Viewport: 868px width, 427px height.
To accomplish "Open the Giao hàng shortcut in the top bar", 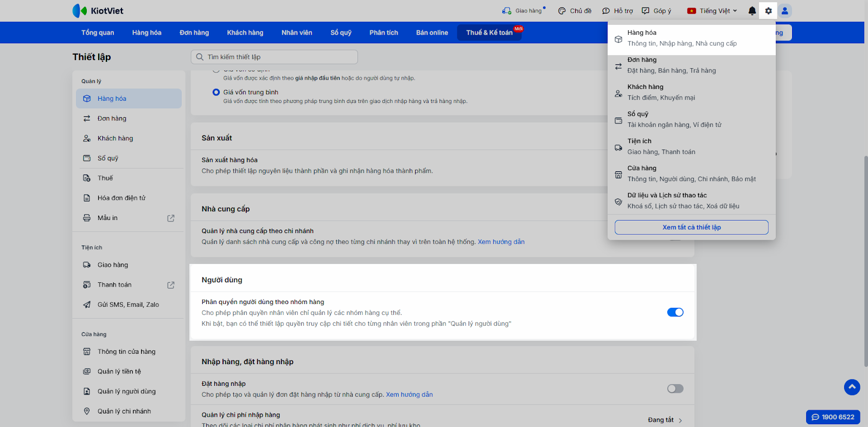I will [524, 11].
